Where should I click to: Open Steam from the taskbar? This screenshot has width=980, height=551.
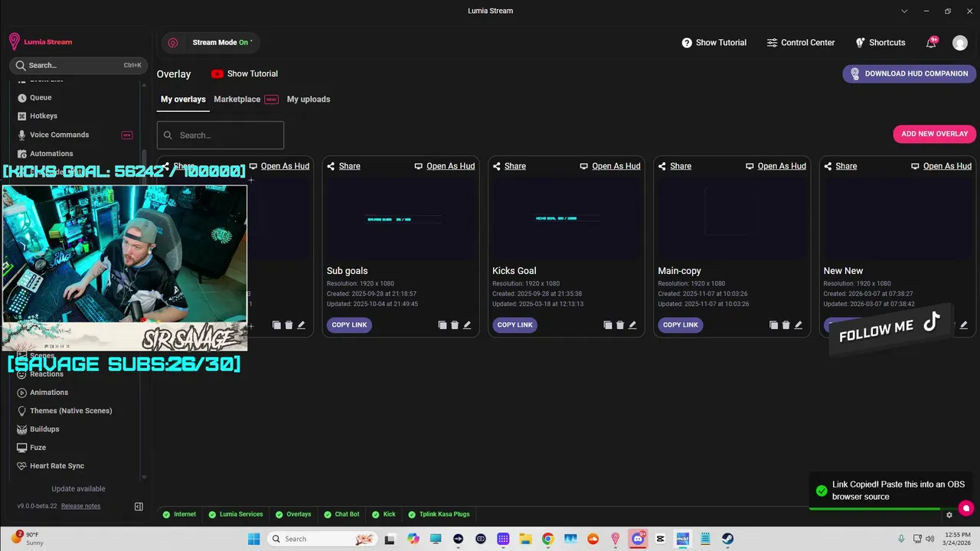pos(727,539)
